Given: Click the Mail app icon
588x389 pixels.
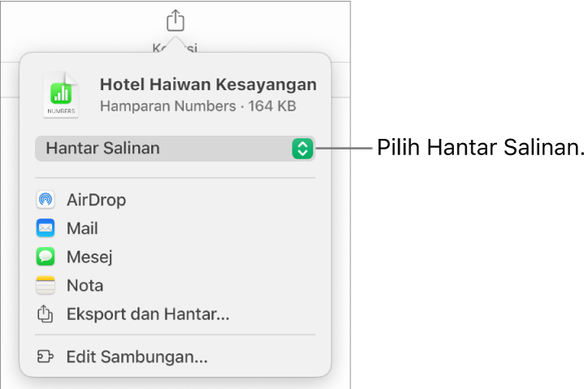Looking at the screenshot, I should tap(45, 228).
